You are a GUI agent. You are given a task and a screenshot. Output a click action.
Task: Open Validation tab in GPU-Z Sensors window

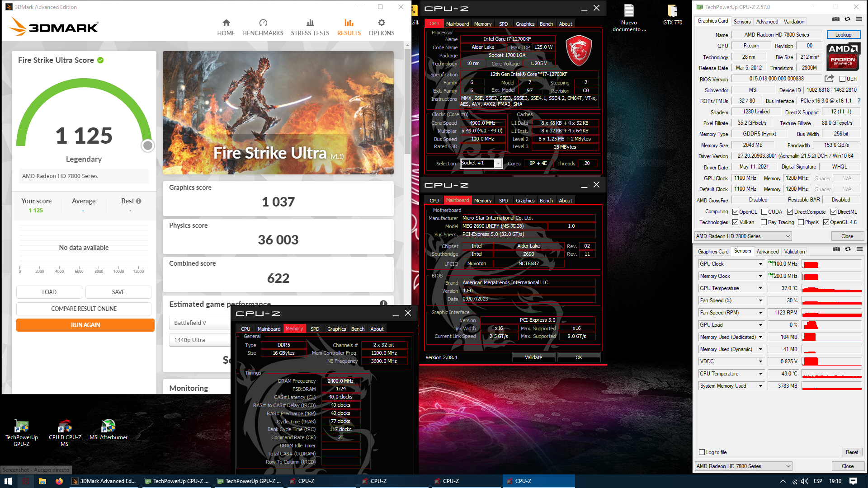794,252
